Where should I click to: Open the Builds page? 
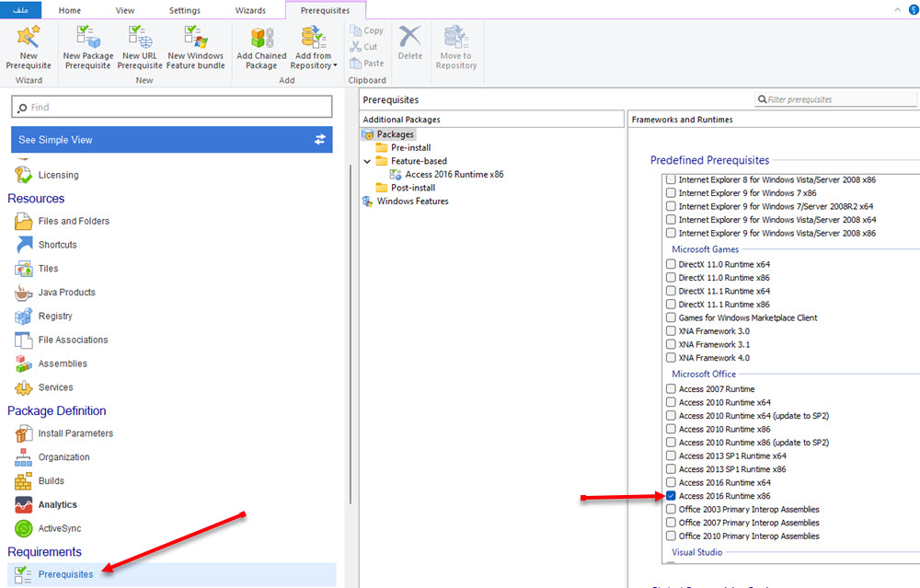(x=40, y=481)
